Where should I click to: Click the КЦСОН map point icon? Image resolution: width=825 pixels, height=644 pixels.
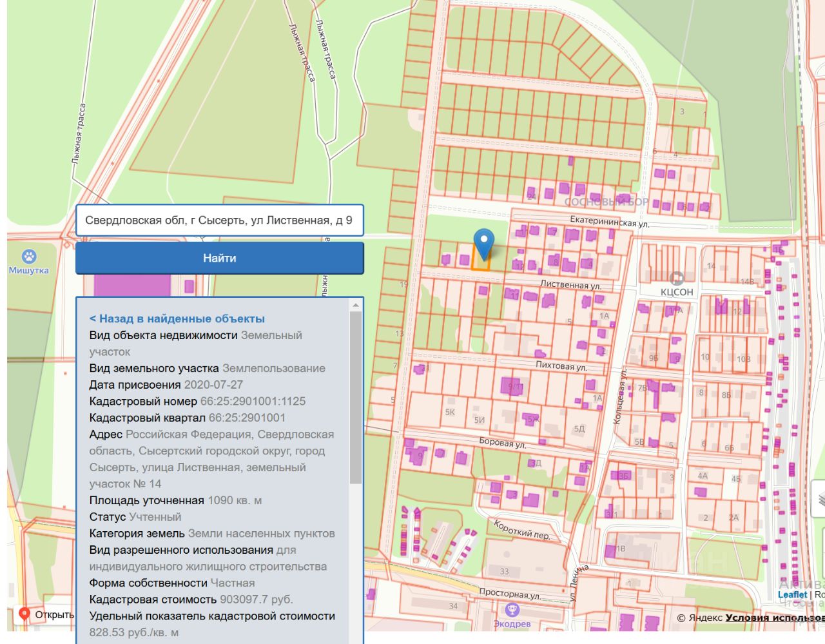tap(676, 278)
